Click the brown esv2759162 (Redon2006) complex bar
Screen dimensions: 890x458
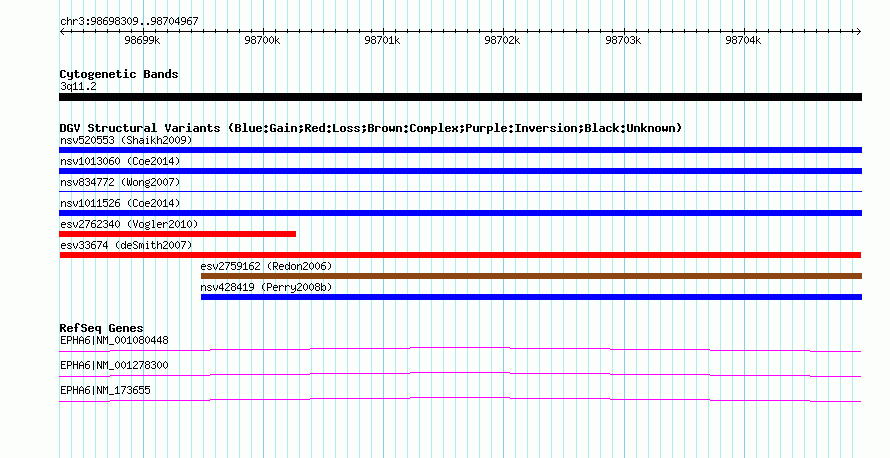point(531,276)
